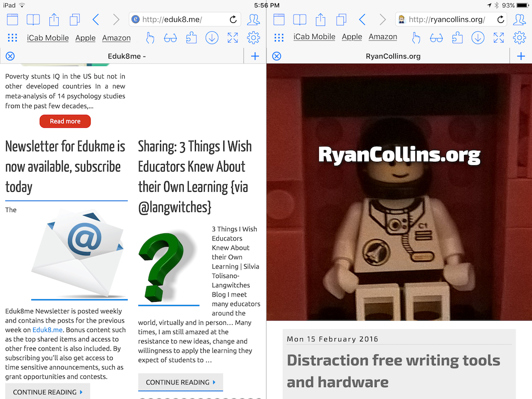Open settings gear in right pane
Viewport: 532px width, 399px height.
tap(520, 37)
